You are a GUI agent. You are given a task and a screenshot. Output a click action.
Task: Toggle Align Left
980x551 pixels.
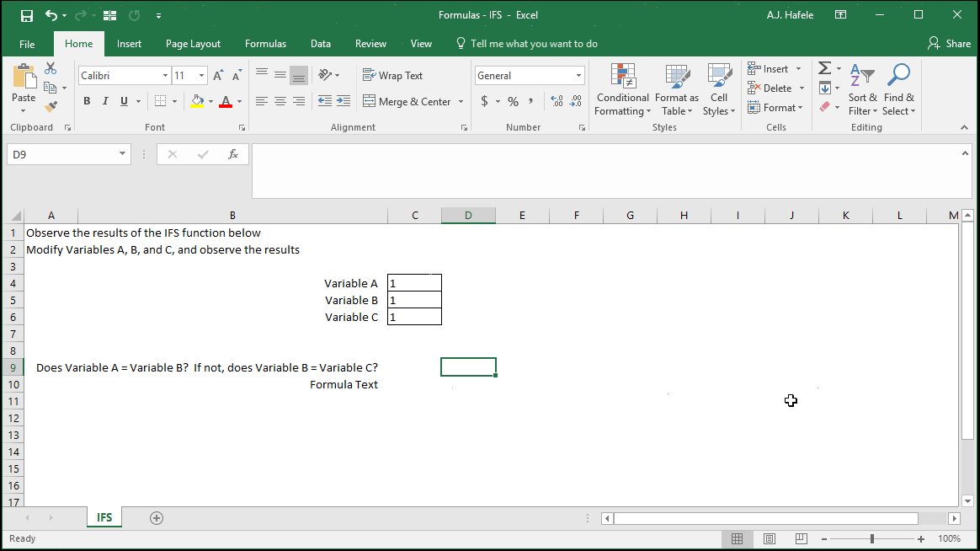tap(262, 101)
